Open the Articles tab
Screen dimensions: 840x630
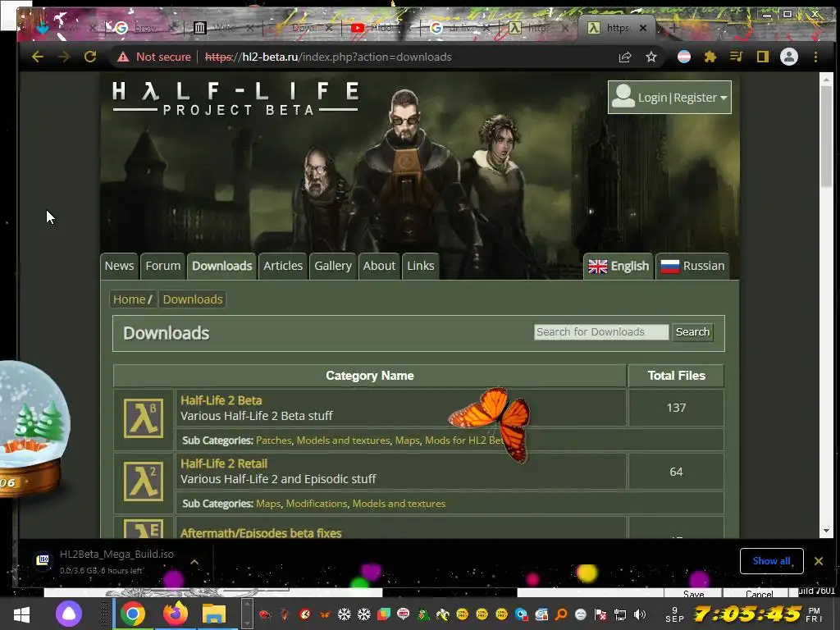pyautogui.click(x=283, y=266)
